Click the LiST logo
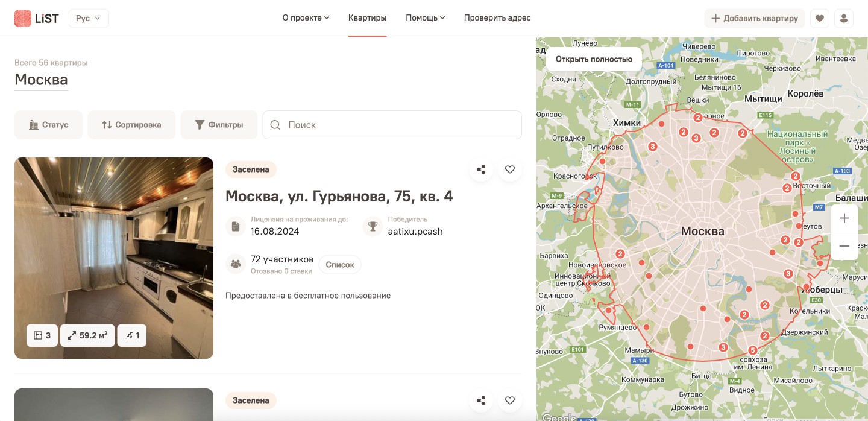The width and height of the screenshot is (868, 421). pos(37,18)
